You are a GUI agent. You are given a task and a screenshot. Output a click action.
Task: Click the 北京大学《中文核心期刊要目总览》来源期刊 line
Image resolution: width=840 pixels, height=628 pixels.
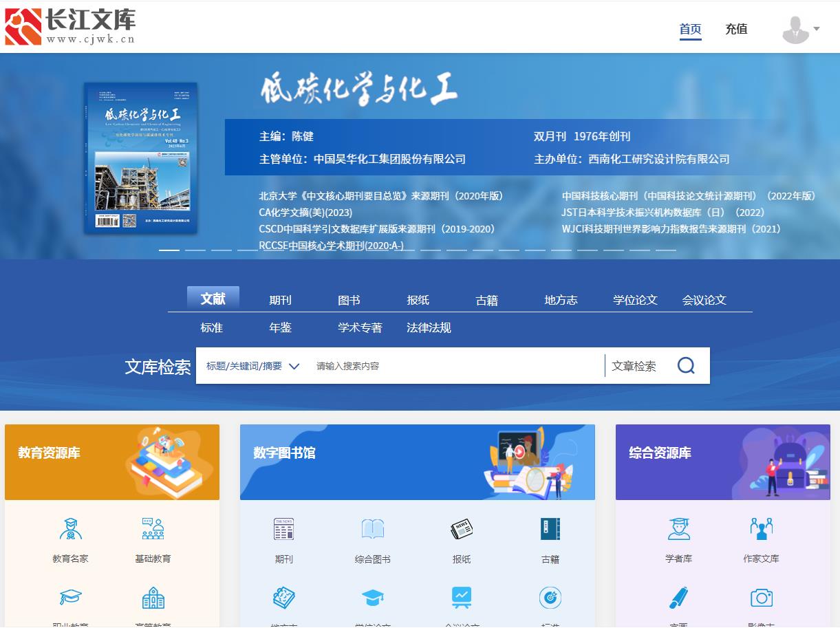[x=381, y=196]
